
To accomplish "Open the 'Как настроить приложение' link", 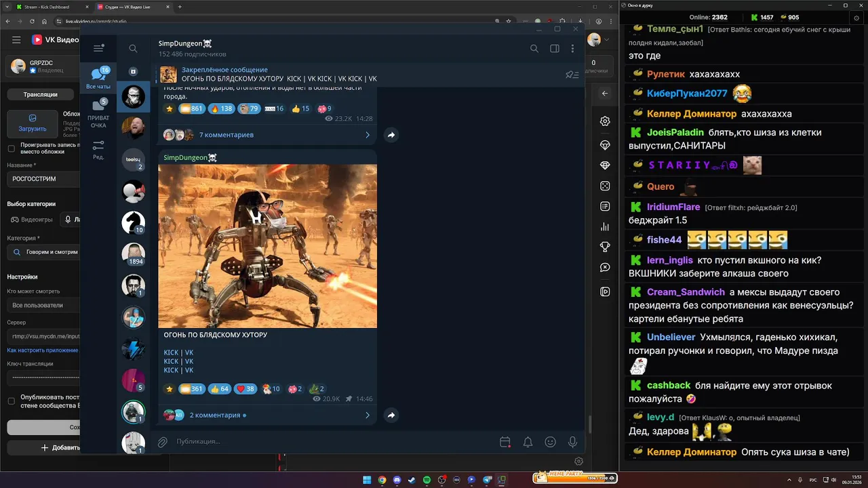I will click(x=42, y=350).
